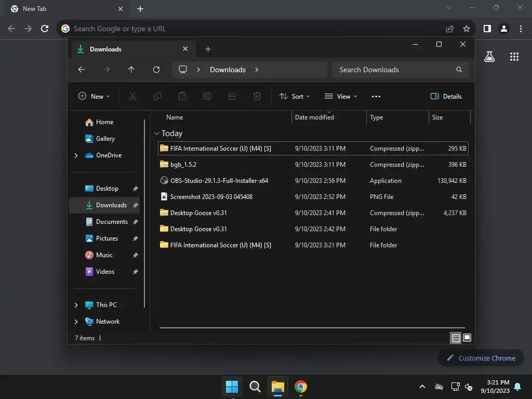Click the Cut scissors icon in Explorer toolbar

click(132, 96)
